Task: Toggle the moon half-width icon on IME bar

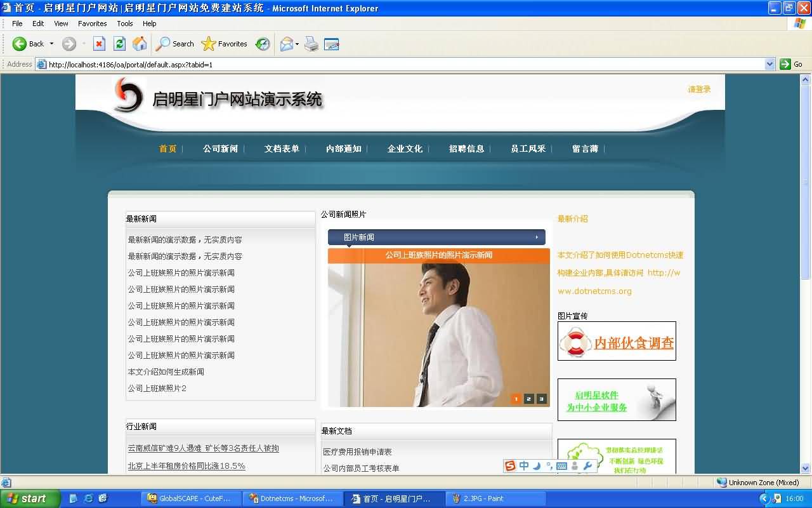Action: click(537, 466)
